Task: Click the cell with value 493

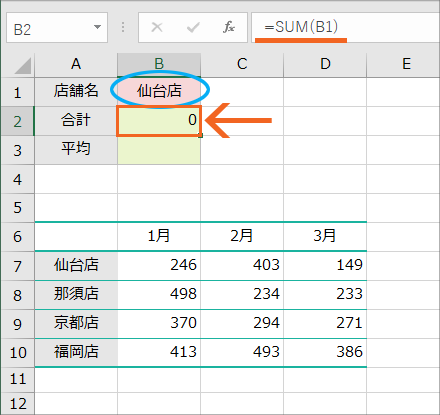Action: (242, 353)
